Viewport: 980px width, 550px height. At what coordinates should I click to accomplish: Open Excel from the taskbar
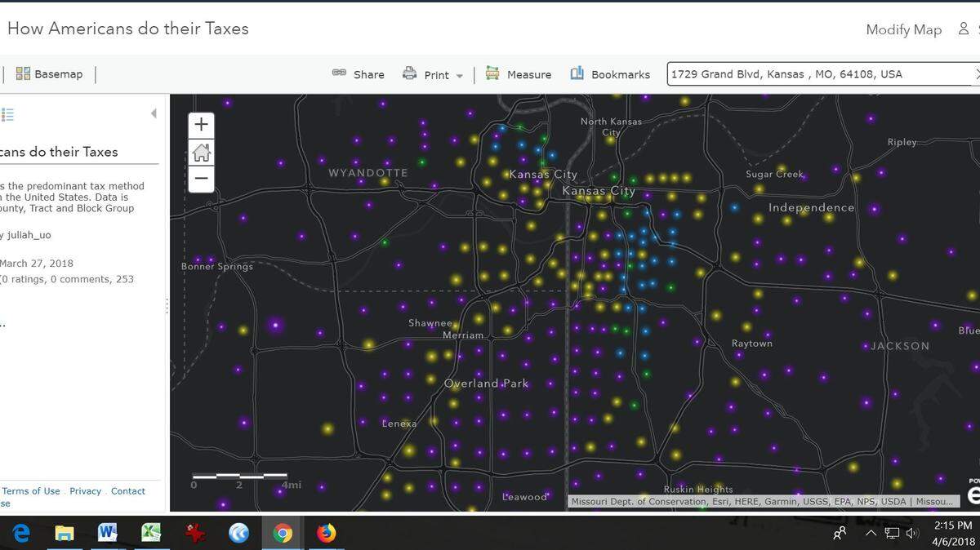pos(151,533)
